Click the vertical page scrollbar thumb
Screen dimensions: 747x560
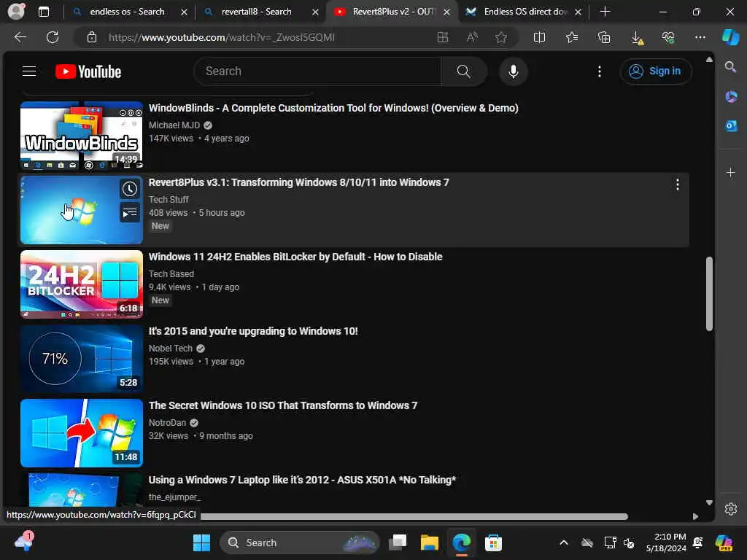(709, 293)
